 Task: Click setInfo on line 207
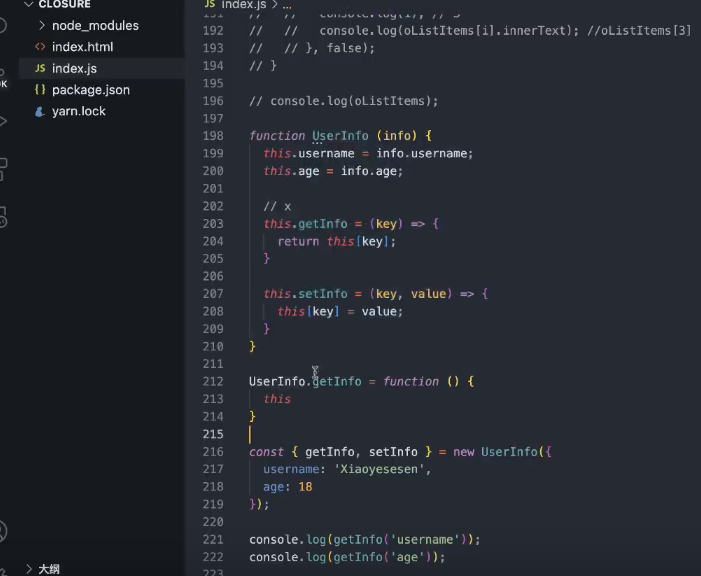coord(323,294)
